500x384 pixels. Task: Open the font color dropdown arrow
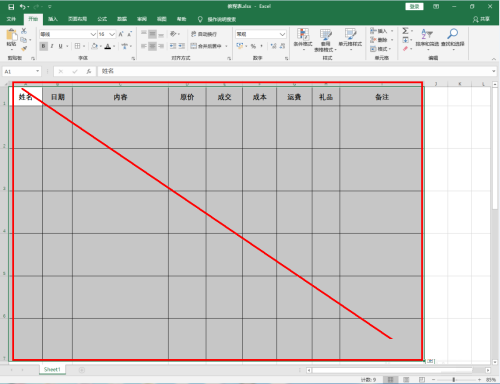[114, 46]
